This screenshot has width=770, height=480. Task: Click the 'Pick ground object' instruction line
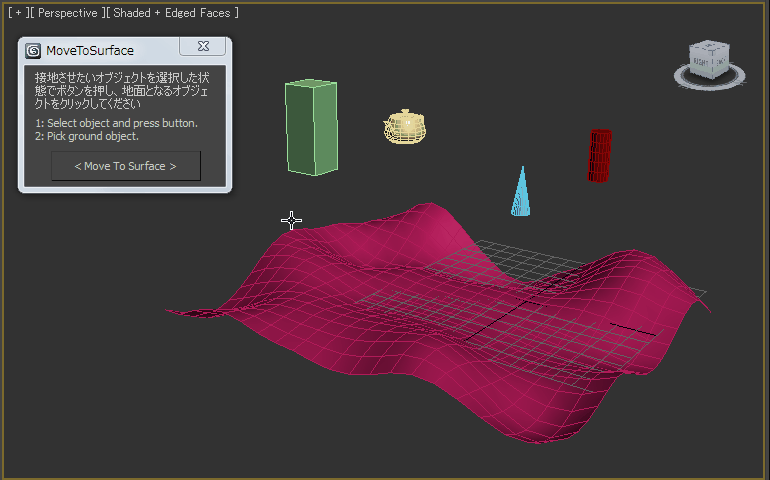[87, 136]
